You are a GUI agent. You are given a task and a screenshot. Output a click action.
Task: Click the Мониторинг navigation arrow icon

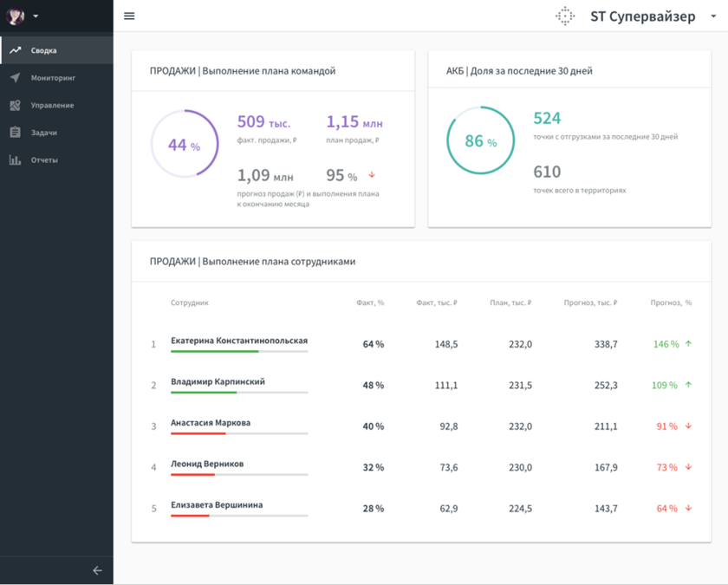[15, 78]
